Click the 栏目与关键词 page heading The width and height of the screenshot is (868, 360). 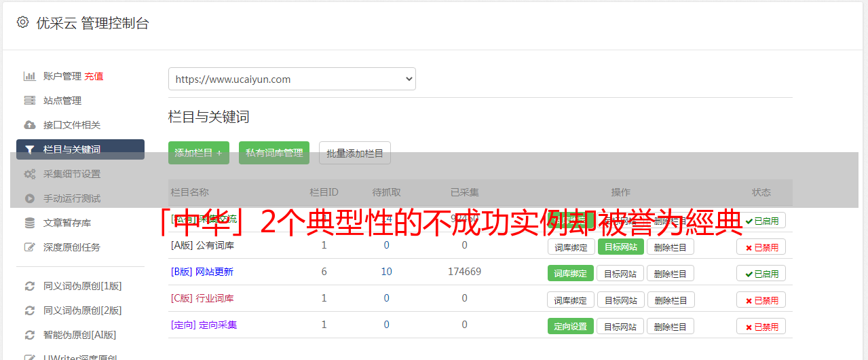point(209,117)
